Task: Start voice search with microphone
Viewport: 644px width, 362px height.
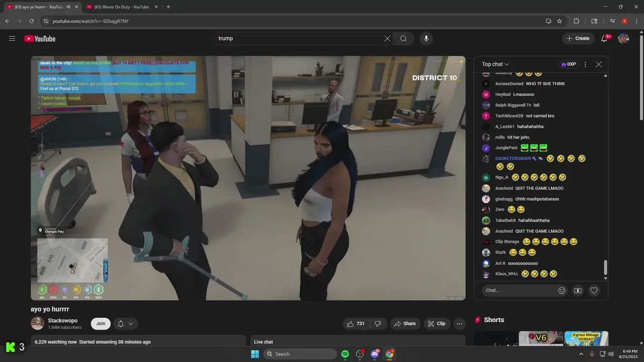Action: coord(426,38)
